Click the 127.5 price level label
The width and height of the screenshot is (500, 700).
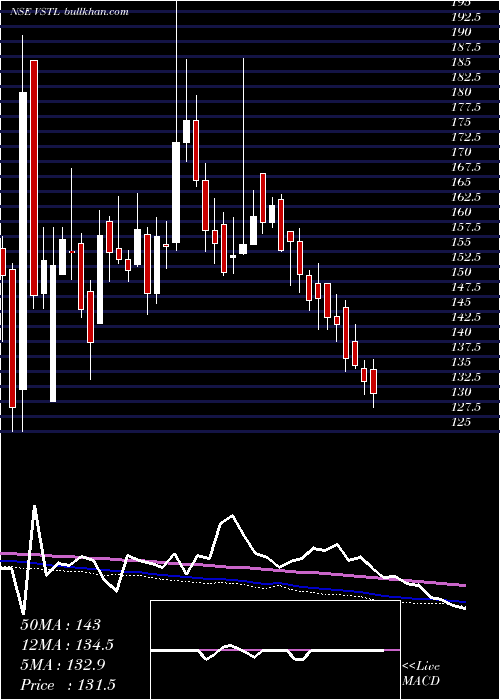[466, 407]
